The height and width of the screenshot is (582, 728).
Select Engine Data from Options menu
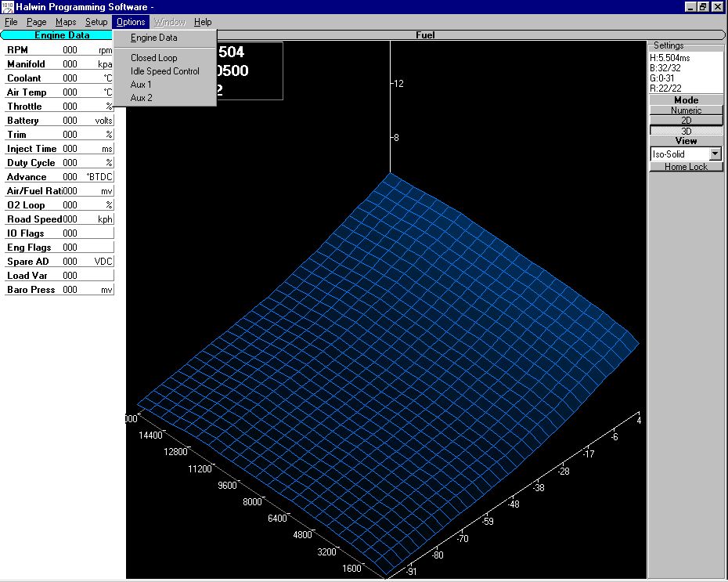[153, 38]
